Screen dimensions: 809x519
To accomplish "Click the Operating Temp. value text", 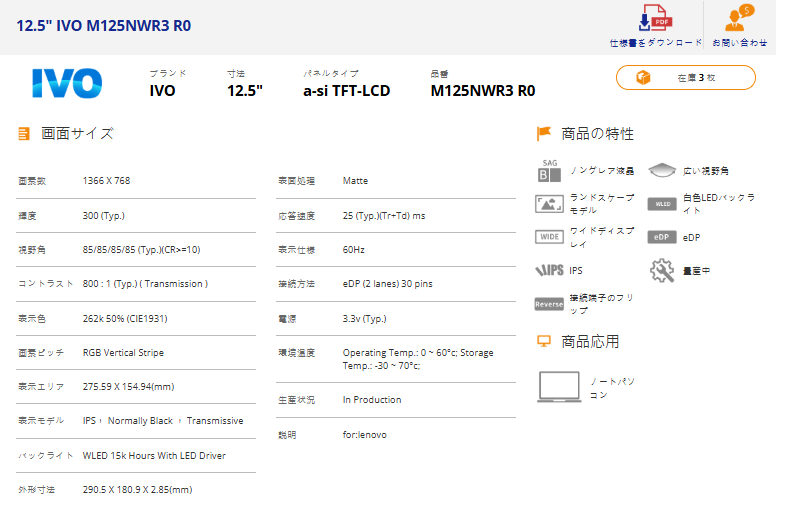I will [418, 359].
